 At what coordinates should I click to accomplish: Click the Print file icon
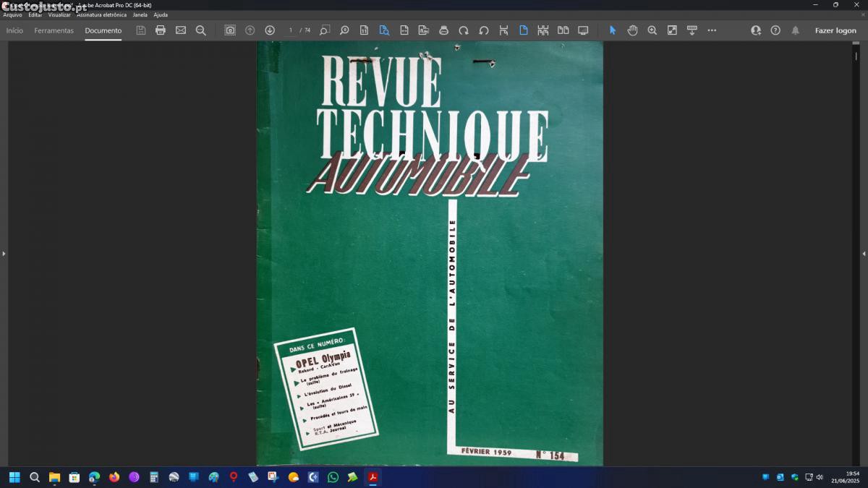click(161, 30)
